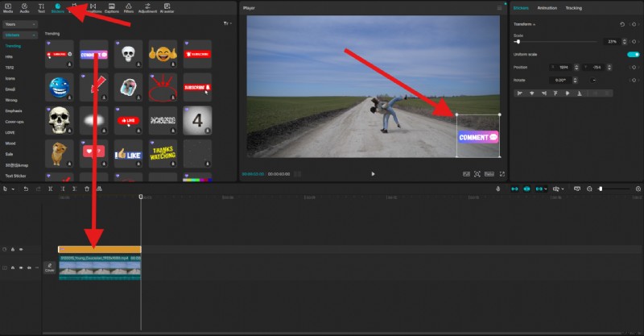Align sticker to the bottom

tap(580, 93)
